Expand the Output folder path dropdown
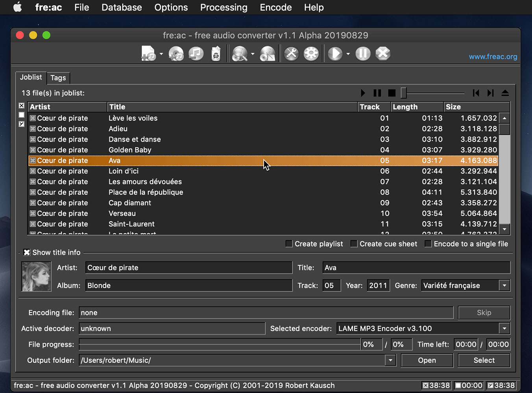Viewport: 532px width, 393px height. pyautogui.click(x=390, y=360)
